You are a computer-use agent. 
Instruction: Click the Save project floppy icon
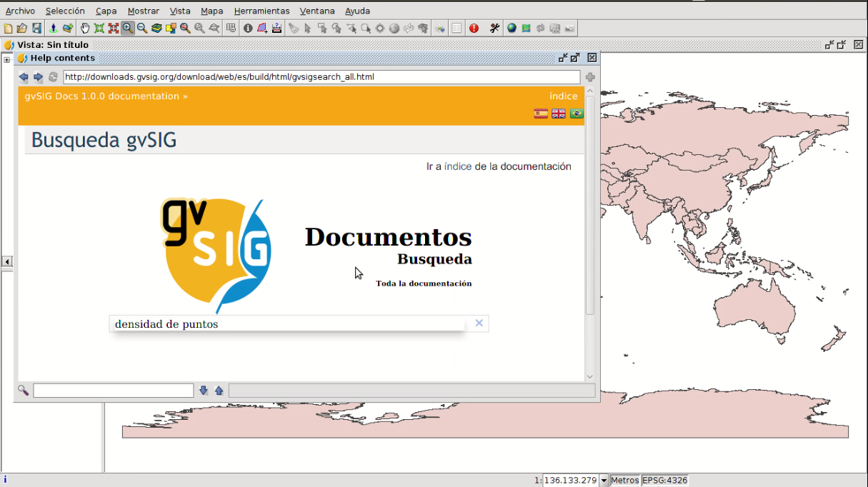(x=36, y=29)
